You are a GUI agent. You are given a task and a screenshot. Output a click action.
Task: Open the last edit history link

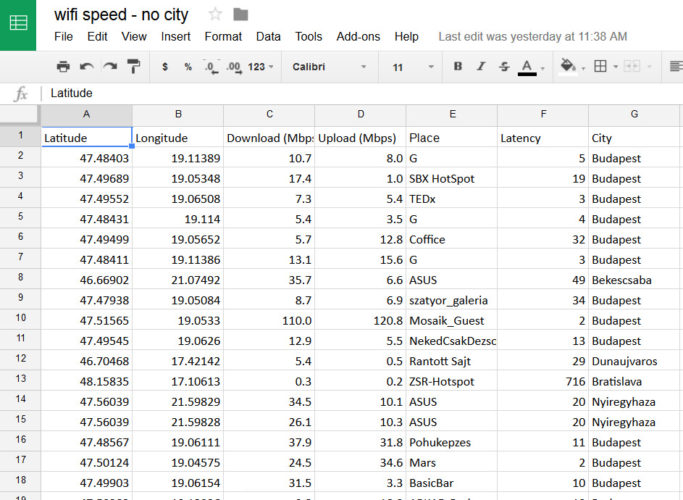[x=533, y=37]
